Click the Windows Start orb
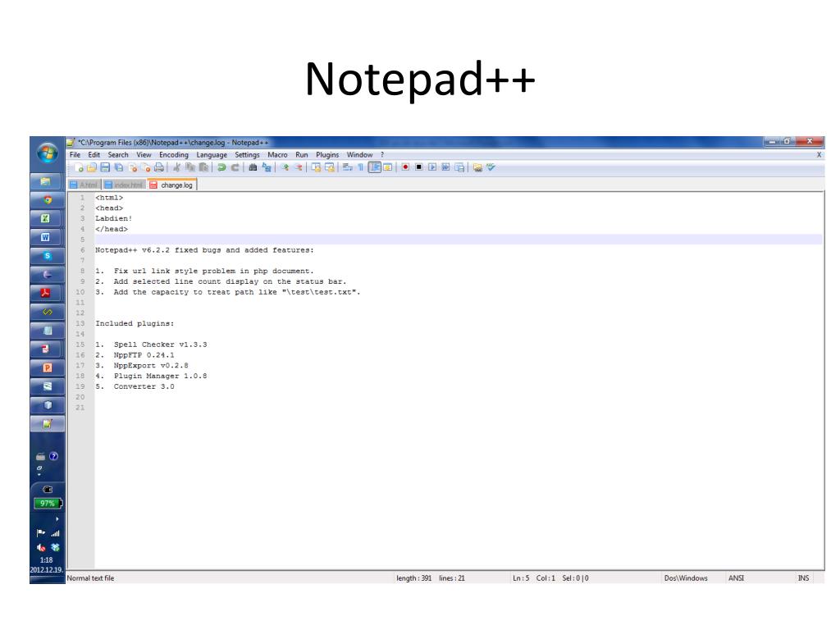Image resolution: width=840 pixels, height=630 pixels. pos(47,153)
